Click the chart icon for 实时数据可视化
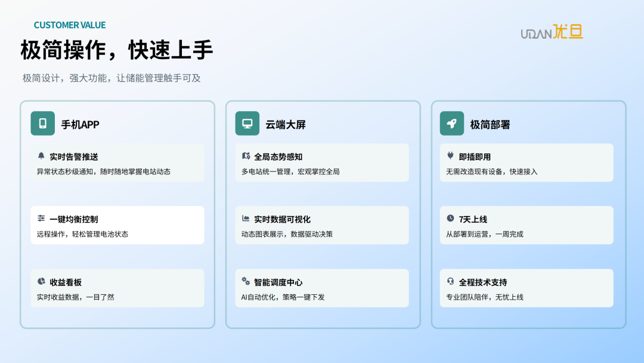Screen dimensions: 644x363 246,219
